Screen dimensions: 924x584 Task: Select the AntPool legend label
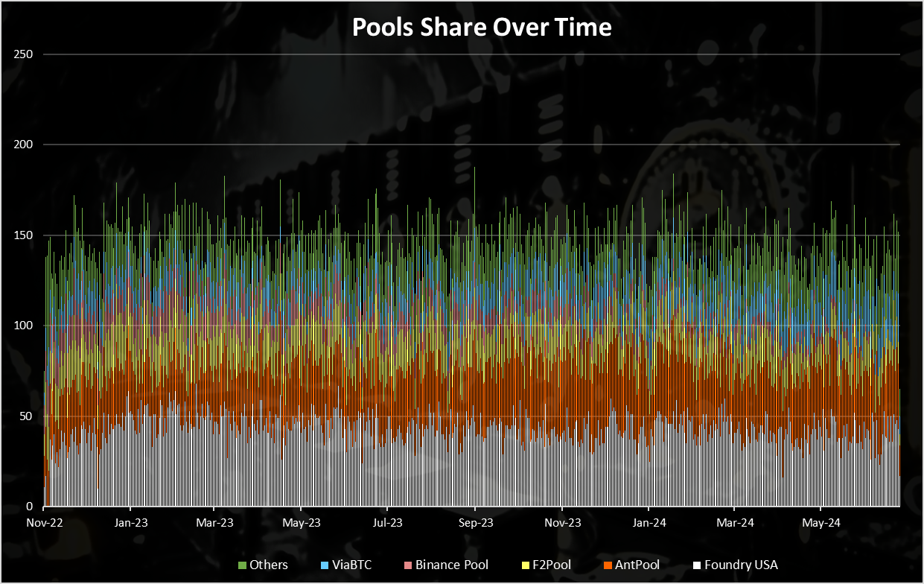point(637,565)
